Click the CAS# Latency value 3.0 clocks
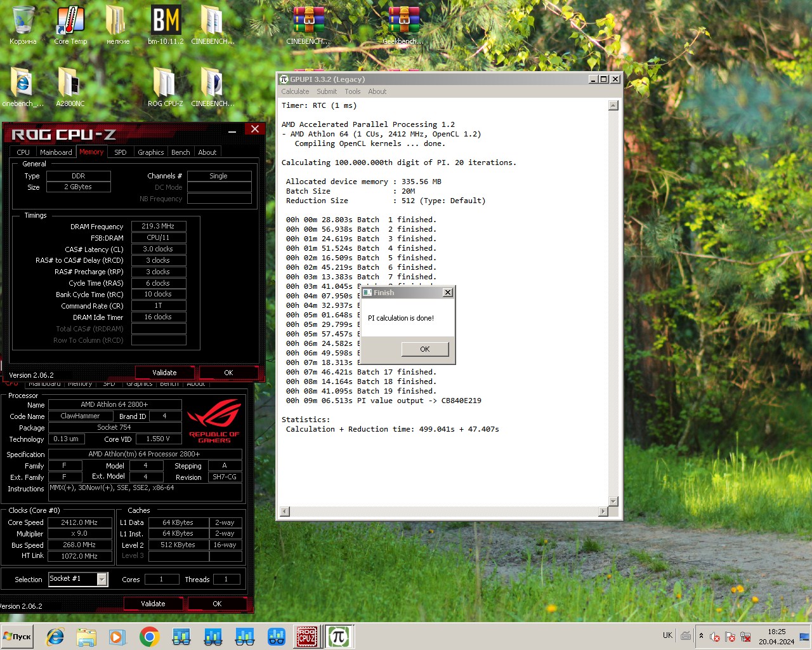Viewport: 812px width, 650px height. click(159, 249)
